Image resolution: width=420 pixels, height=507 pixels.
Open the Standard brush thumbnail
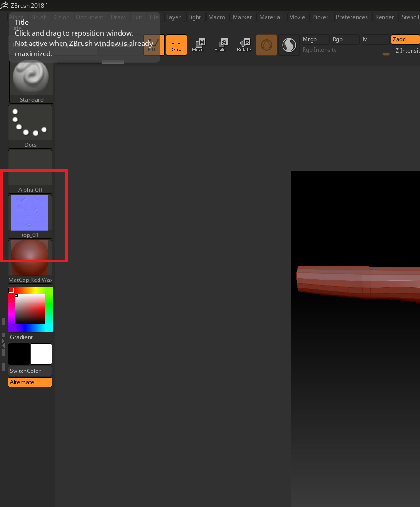point(31,82)
